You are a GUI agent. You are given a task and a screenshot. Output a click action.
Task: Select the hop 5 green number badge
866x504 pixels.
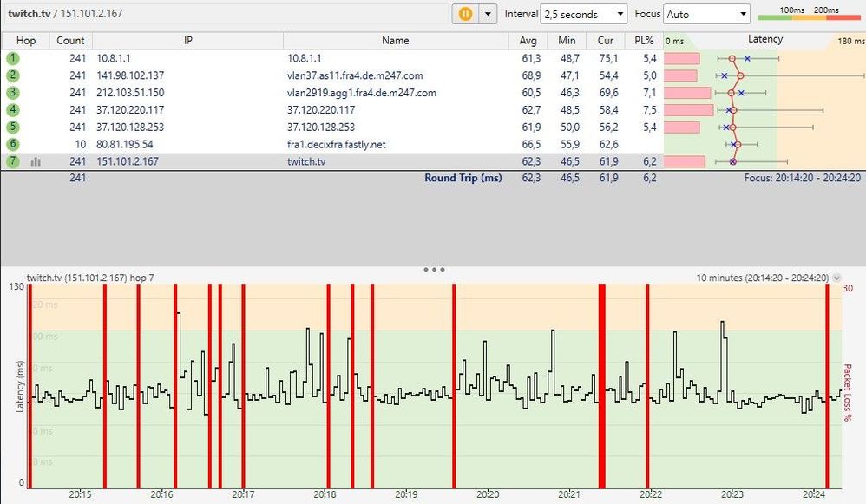pos(12,128)
